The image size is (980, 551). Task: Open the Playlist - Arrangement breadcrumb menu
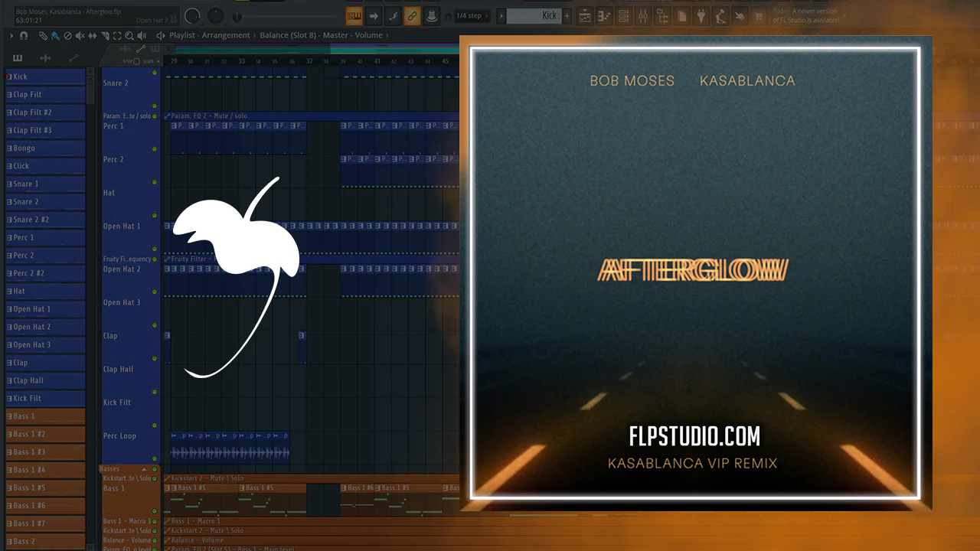[x=209, y=35]
